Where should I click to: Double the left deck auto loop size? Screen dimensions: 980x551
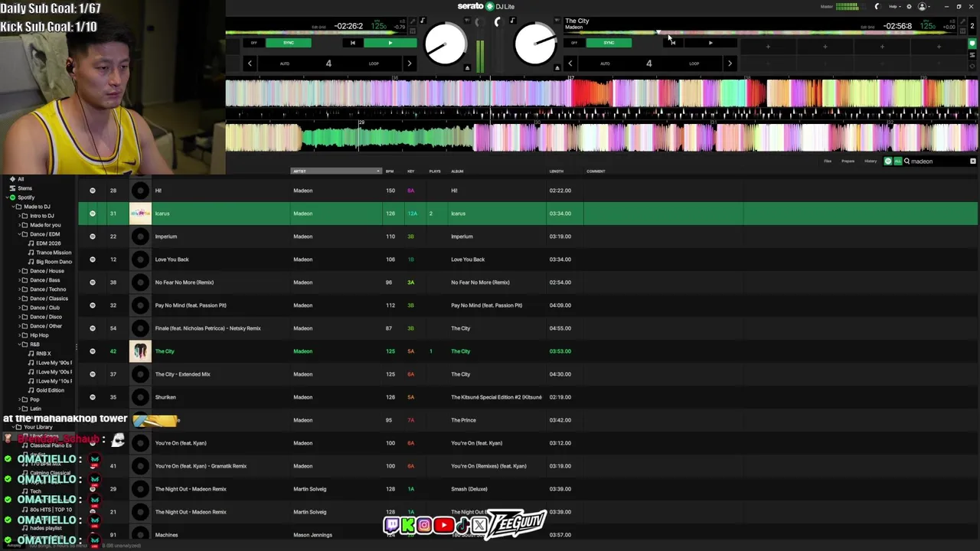click(x=409, y=64)
